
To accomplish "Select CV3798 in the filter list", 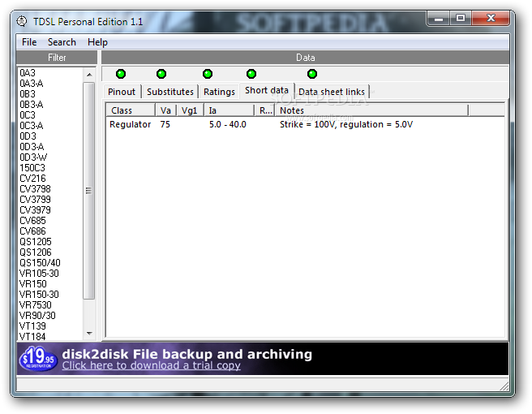I will (35, 188).
